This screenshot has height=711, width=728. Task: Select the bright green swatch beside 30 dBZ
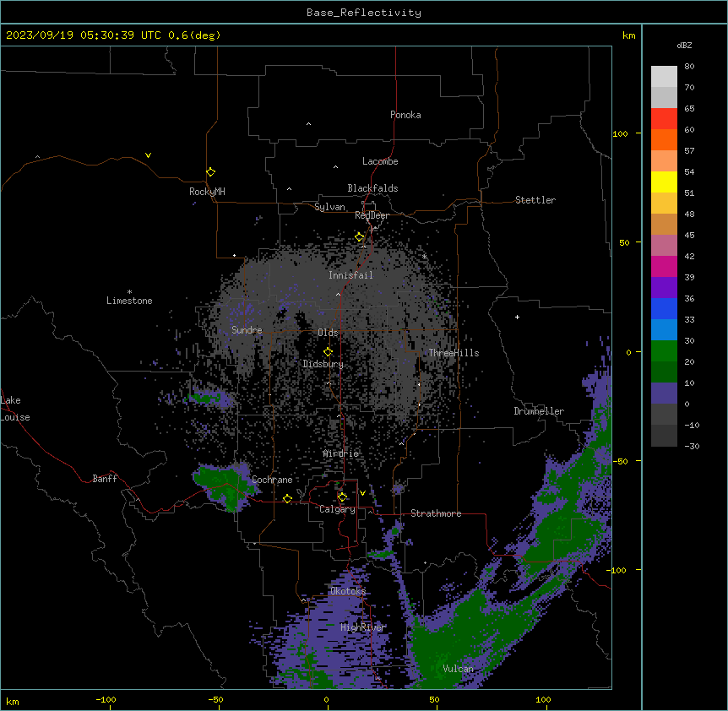[x=664, y=351]
